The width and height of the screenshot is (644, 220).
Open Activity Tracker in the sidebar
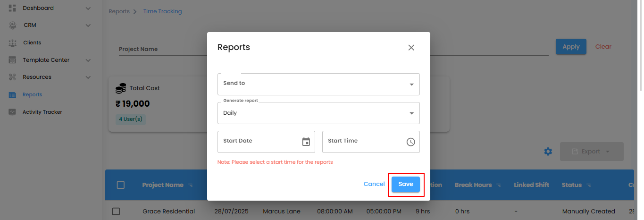42,112
